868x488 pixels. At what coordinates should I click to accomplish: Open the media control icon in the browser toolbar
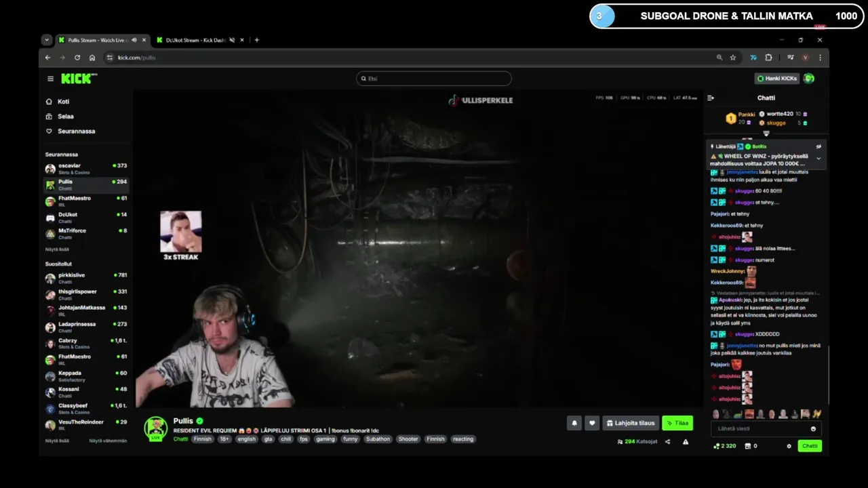pos(791,58)
